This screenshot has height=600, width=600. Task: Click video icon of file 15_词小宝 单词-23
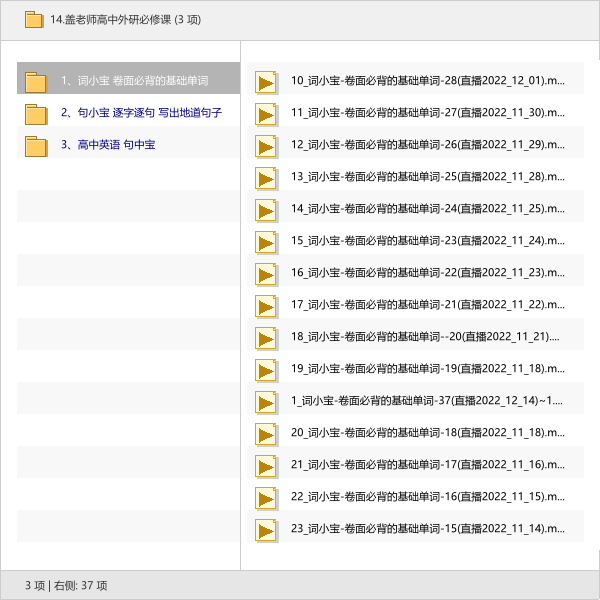tap(266, 242)
